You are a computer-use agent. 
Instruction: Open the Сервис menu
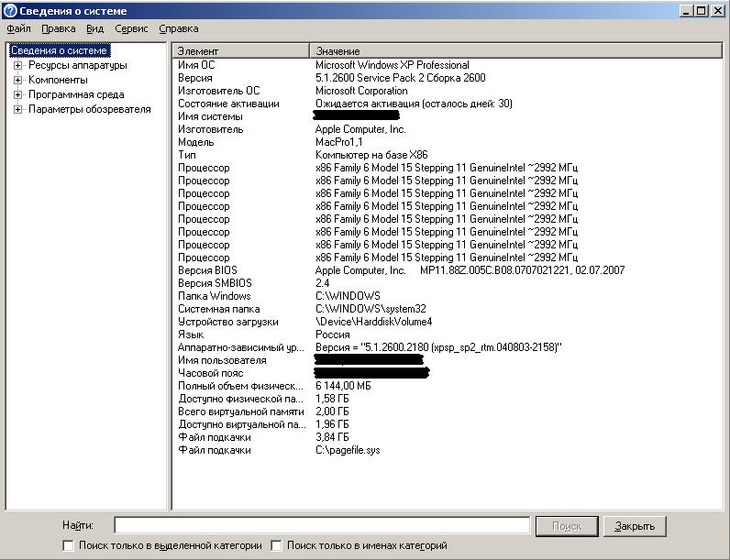tap(131, 28)
